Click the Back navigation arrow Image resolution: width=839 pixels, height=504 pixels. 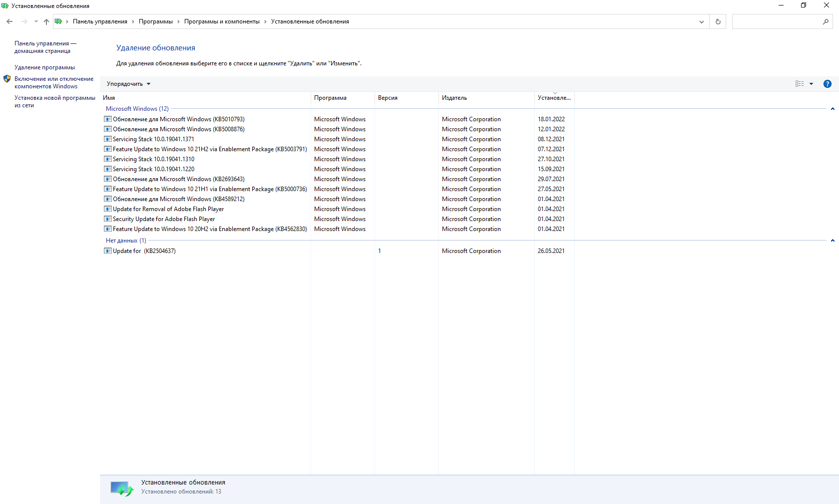click(9, 21)
